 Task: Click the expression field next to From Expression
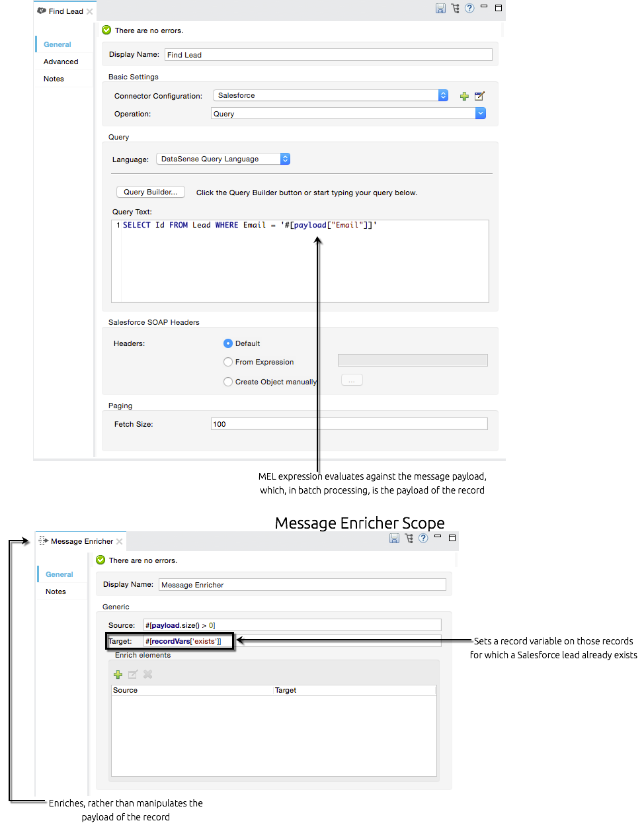412,360
